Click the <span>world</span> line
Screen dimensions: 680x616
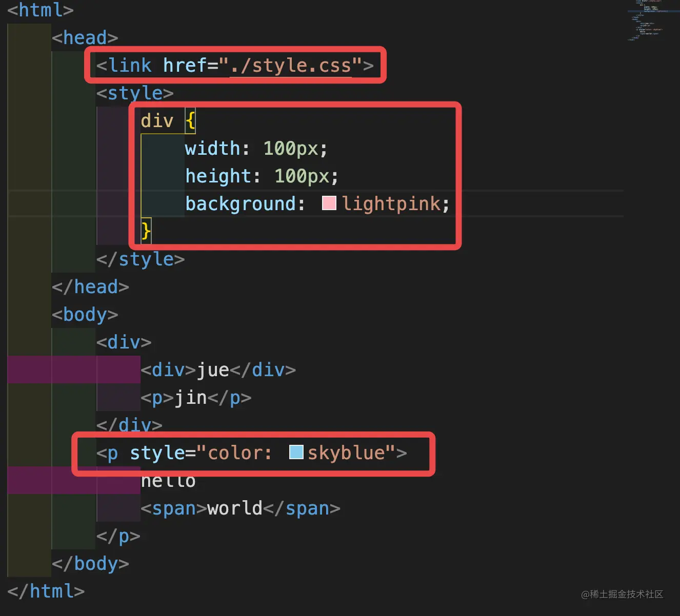click(x=241, y=508)
